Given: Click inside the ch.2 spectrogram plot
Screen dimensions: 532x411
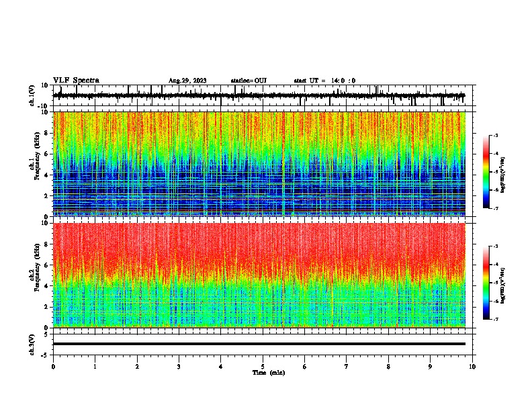Looking at the screenshot, I should 259,275.
